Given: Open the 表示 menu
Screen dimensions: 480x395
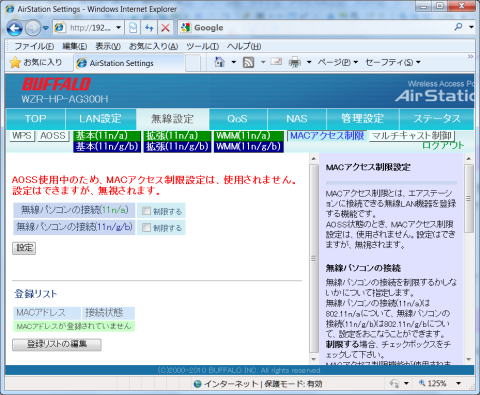Looking at the screenshot, I should pos(108,46).
